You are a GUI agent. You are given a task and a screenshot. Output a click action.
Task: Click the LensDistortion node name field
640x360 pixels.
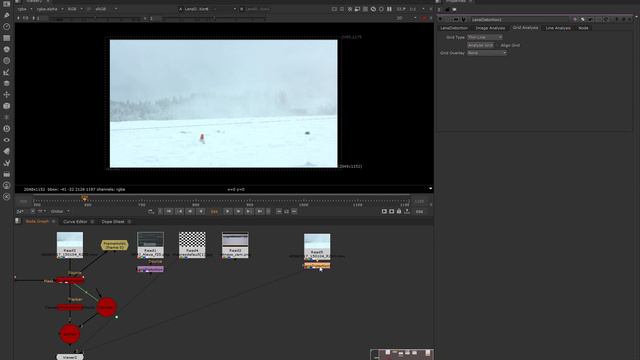point(519,19)
